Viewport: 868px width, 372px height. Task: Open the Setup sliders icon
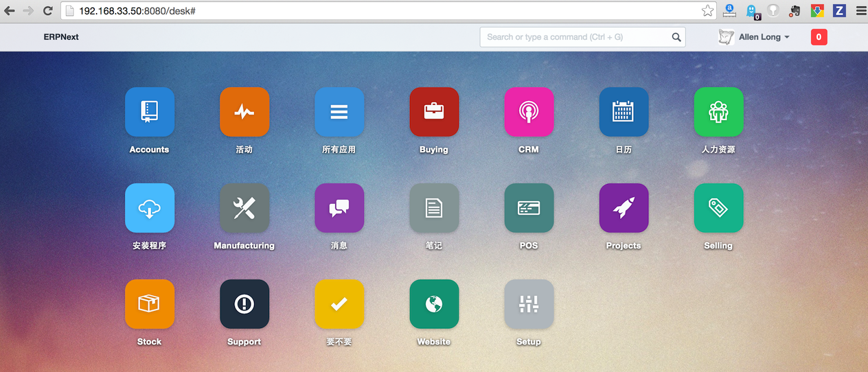529,304
